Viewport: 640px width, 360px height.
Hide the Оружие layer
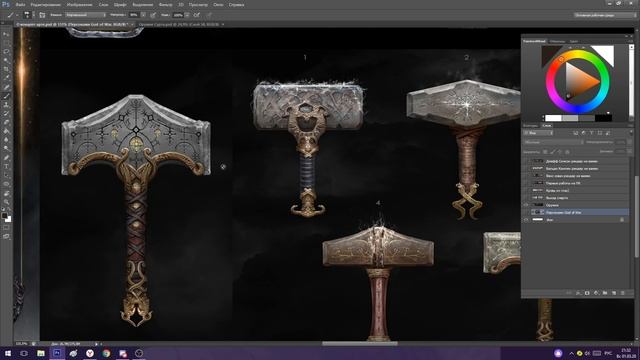pos(526,205)
